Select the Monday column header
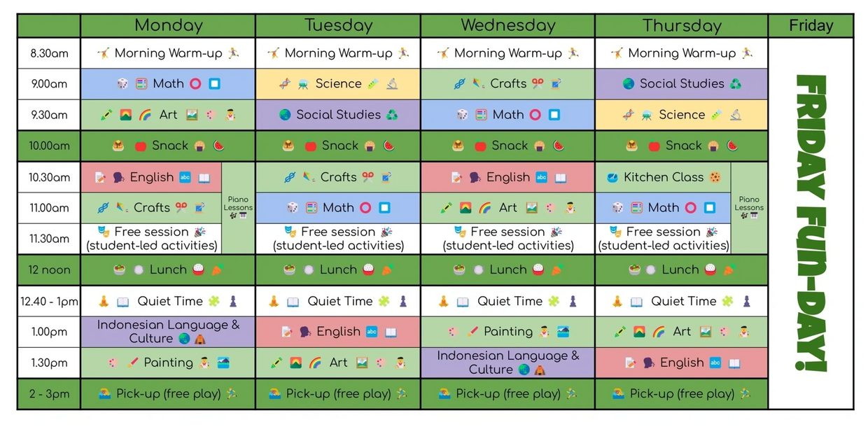The height and width of the screenshot is (434, 868). 168,26
